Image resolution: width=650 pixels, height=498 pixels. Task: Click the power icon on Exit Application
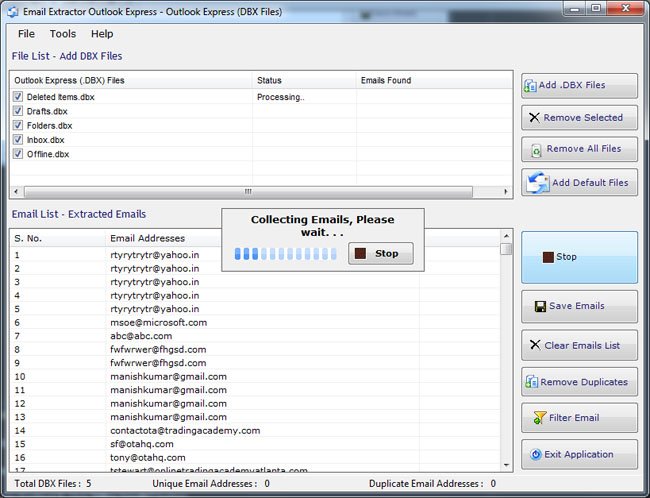536,454
